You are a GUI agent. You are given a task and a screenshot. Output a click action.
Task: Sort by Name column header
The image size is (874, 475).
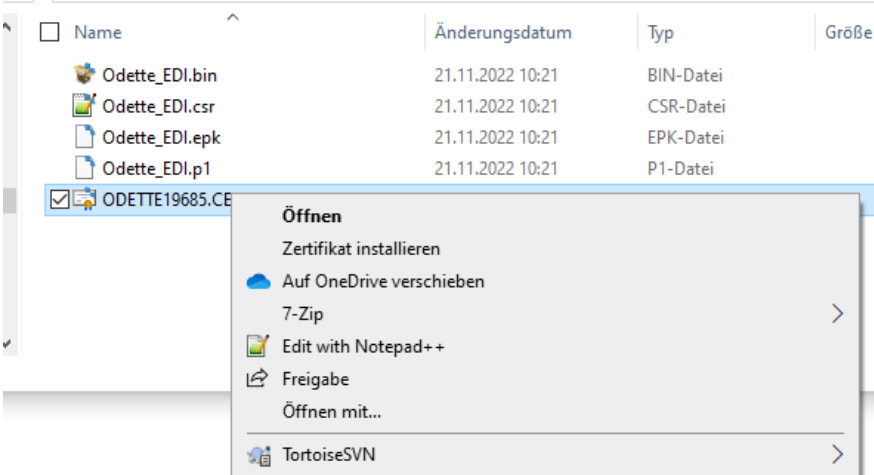click(x=98, y=32)
